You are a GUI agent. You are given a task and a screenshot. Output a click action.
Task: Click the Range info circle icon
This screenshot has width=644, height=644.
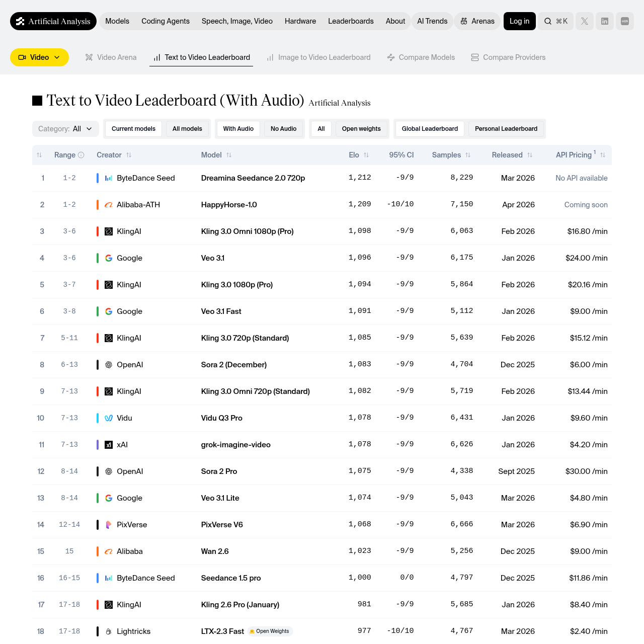point(81,155)
